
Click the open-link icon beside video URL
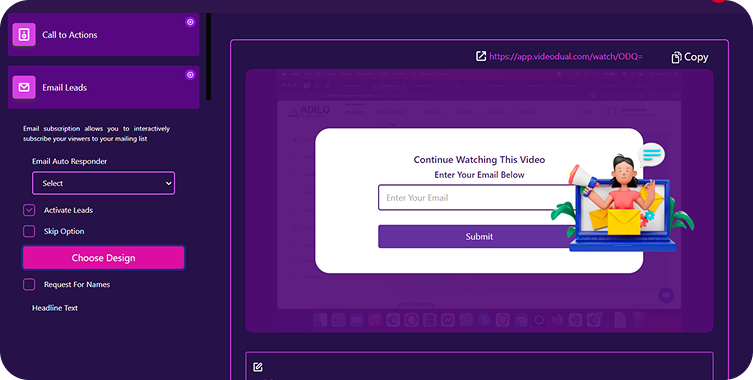[x=481, y=56]
